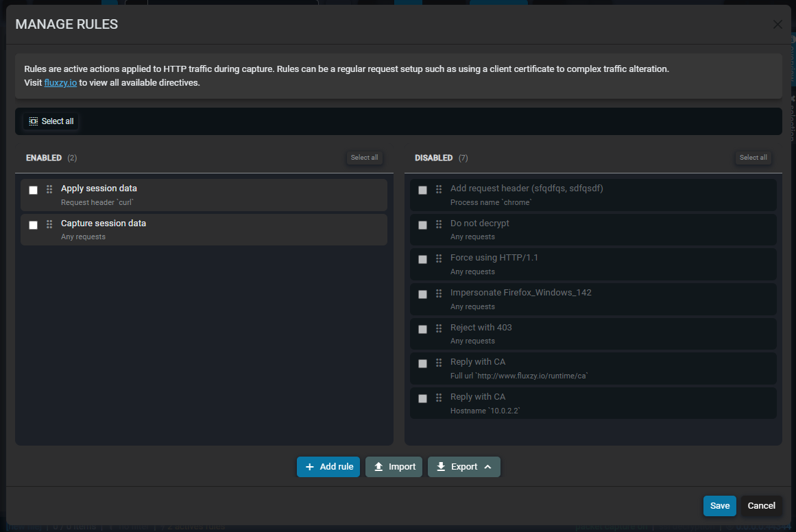Open the fluxzy.io link
The height and width of the screenshot is (532, 796).
pos(60,82)
